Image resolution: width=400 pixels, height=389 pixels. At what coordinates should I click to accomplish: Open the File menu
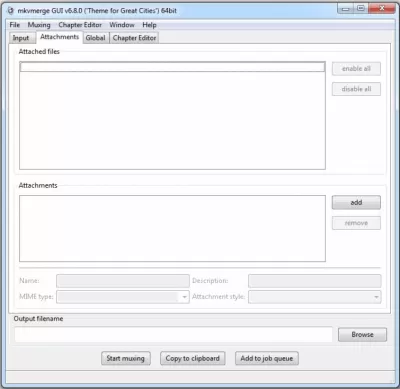15,25
